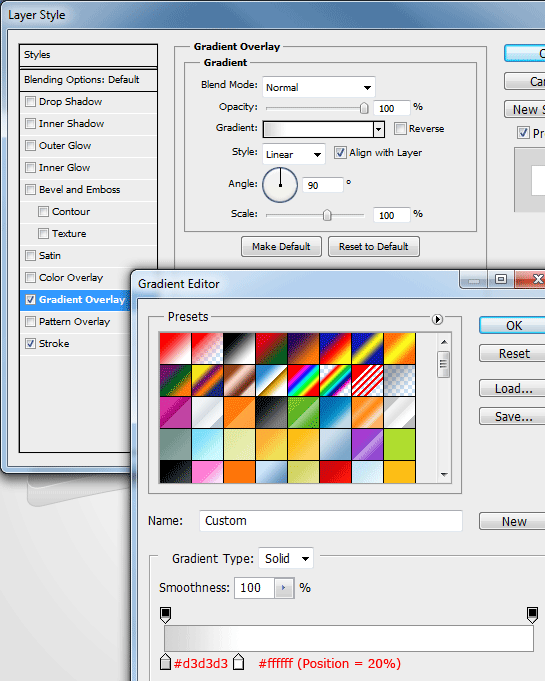This screenshot has height=681, width=545.
Task: Open the gradient picker dropdown arrow
Action: [379, 129]
